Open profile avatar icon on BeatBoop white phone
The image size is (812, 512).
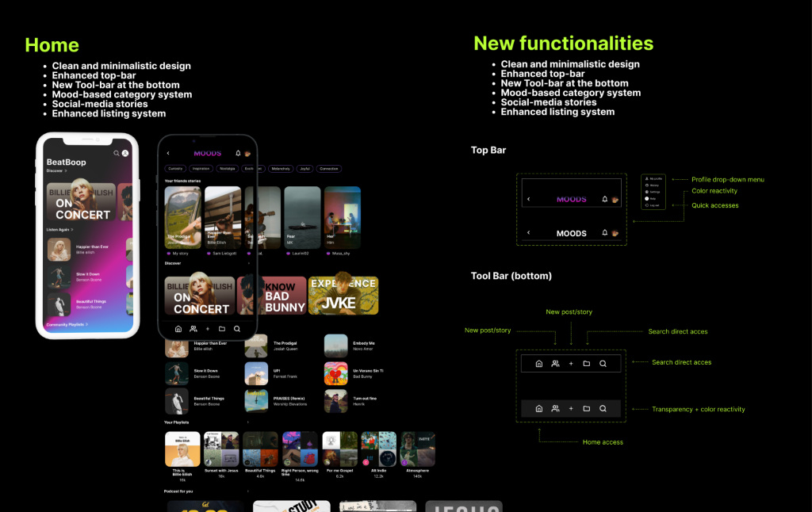tap(124, 153)
